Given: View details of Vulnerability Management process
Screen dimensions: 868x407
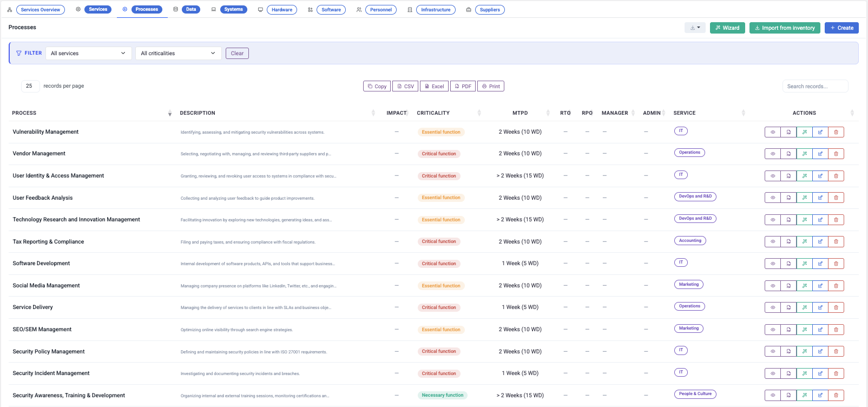Looking at the screenshot, I should (x=773, y=132).
